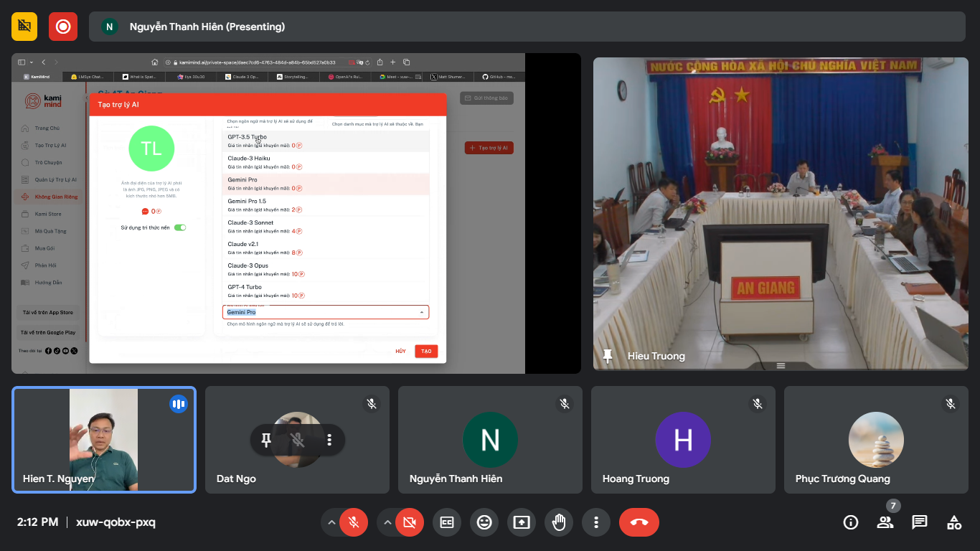Click the + Tạo trợ lý AI page button
Viewport: 980px width, 551px height.
tap(489, 148)
